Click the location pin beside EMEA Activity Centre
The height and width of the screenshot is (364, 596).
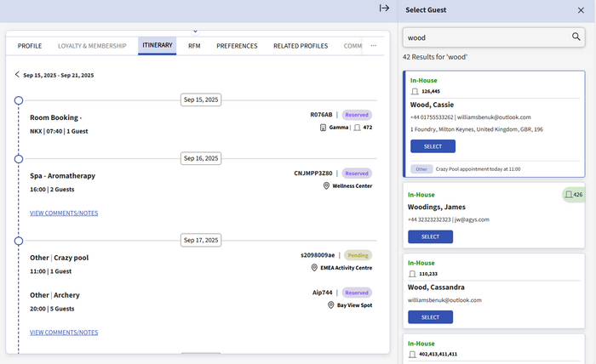point(314,267)
